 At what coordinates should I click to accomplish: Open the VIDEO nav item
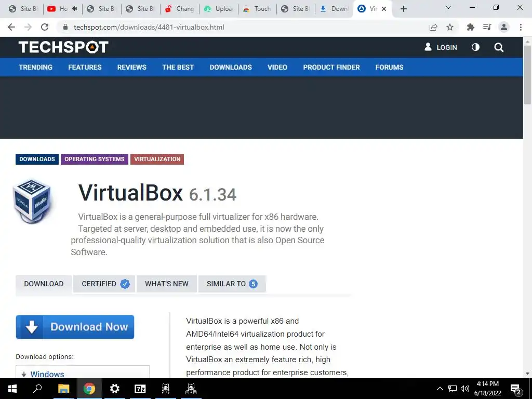tap(277, 67)
